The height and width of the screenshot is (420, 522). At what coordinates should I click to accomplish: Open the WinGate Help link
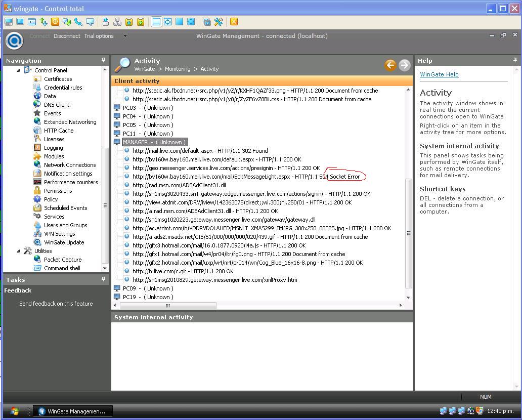[439, 74]
